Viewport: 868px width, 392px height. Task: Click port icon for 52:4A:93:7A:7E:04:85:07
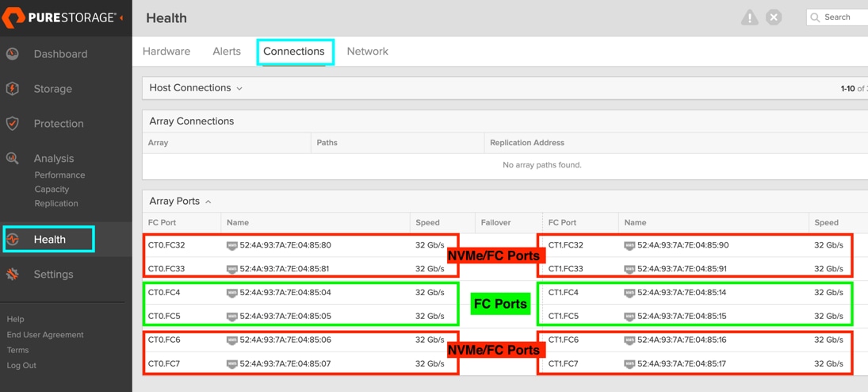(232, 363)
